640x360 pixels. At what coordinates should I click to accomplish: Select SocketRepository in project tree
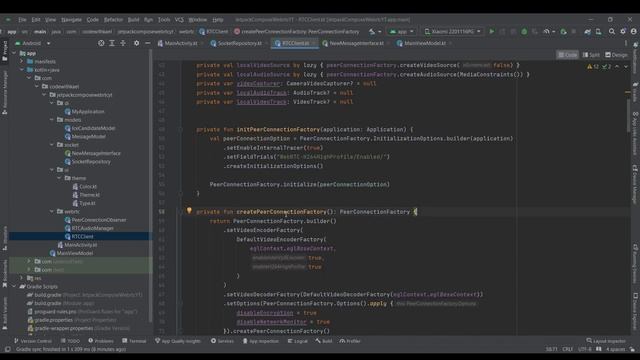88,162
